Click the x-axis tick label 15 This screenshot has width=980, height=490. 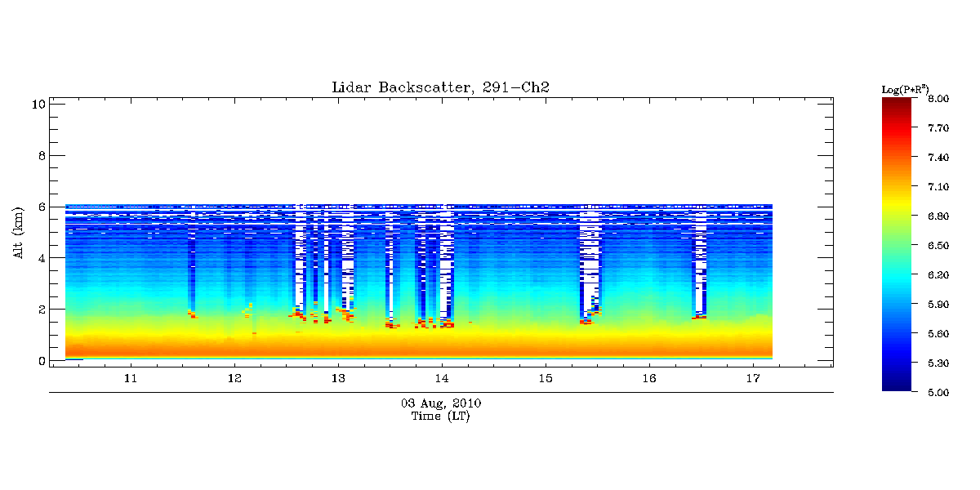tap(546, 379)
